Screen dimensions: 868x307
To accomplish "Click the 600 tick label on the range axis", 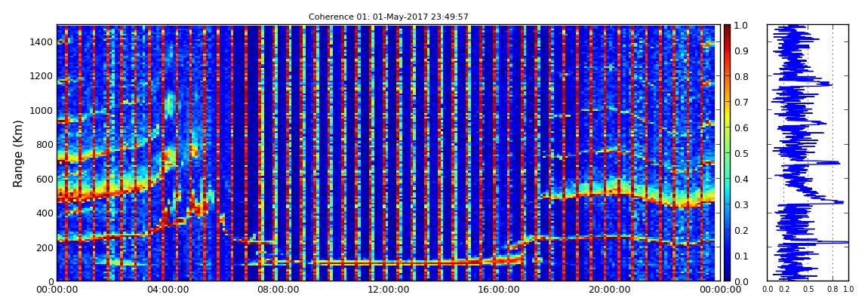I will click(x=45, y=179).
